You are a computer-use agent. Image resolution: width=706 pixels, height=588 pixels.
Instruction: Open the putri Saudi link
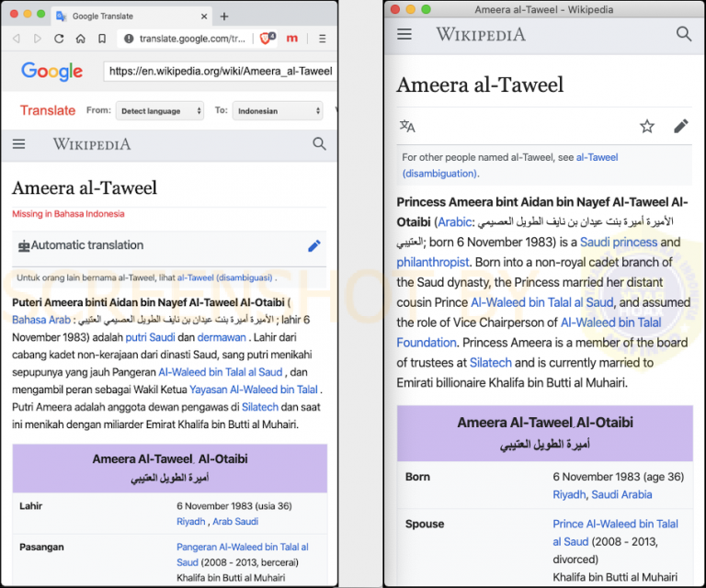click(150, 337)
